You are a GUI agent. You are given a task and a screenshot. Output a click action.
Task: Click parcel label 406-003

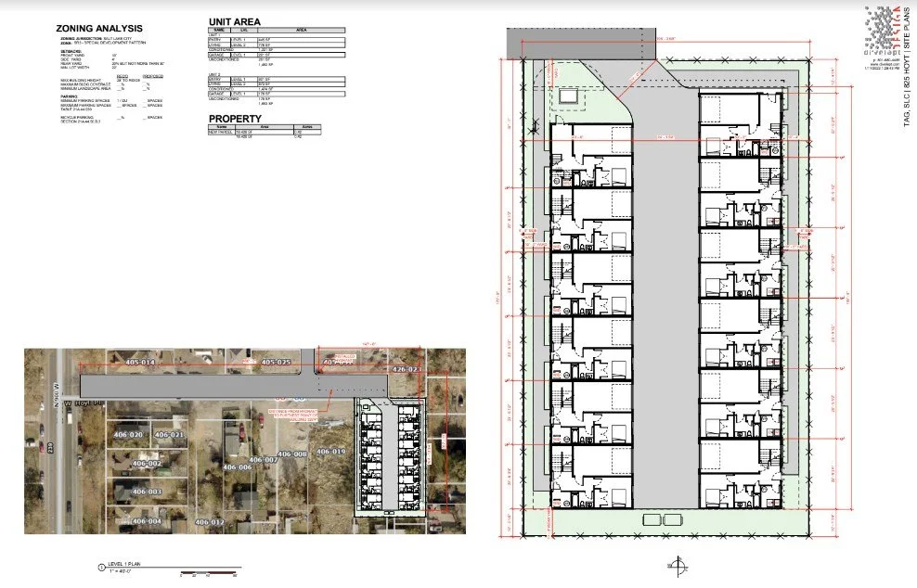click(147, 492)
